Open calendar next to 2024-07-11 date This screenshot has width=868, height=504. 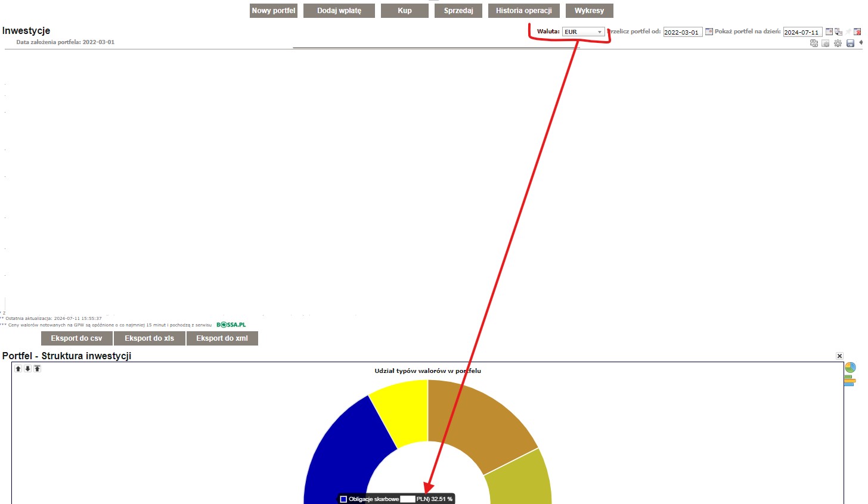[x=829, y=32]
